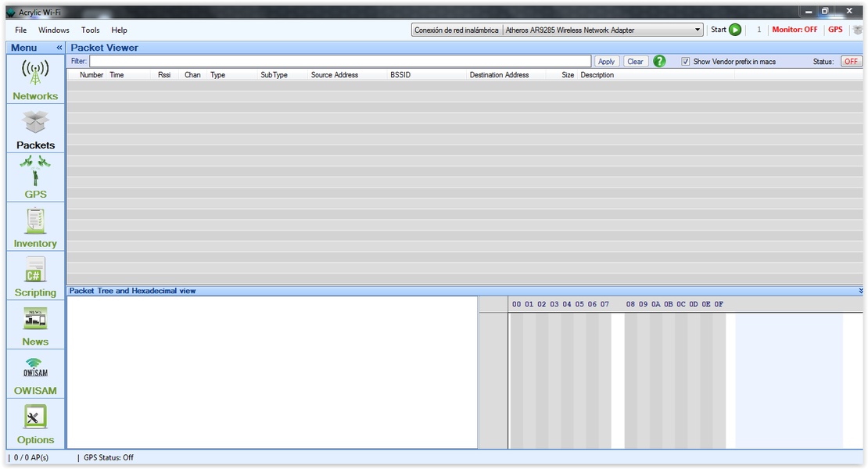The width and height of the screenshot is (868, 469).
Task: Open the Options tools icon
Action: point(35,417)
